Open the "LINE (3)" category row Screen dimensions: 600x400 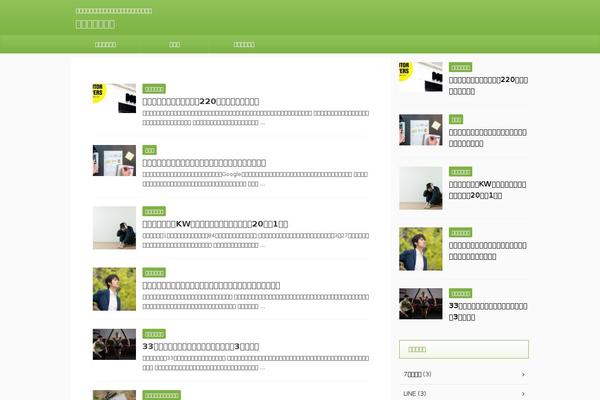click(x=464, y=393)
